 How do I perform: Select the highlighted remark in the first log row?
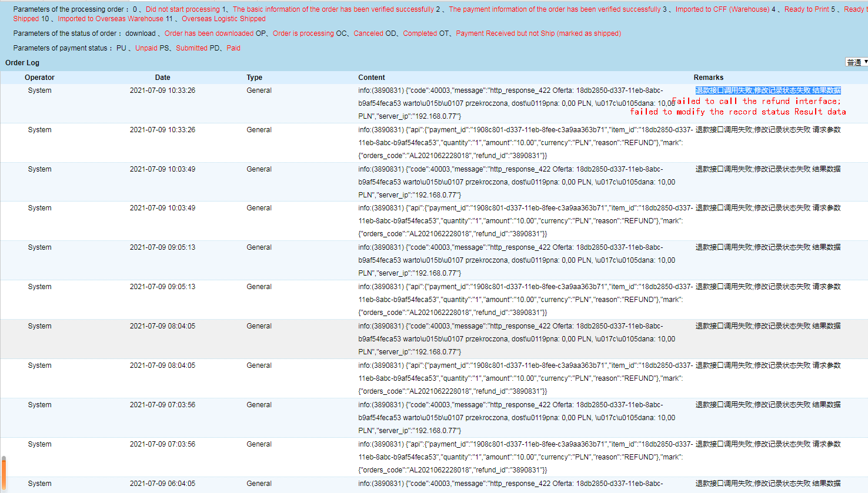click(x=767, y=90)
